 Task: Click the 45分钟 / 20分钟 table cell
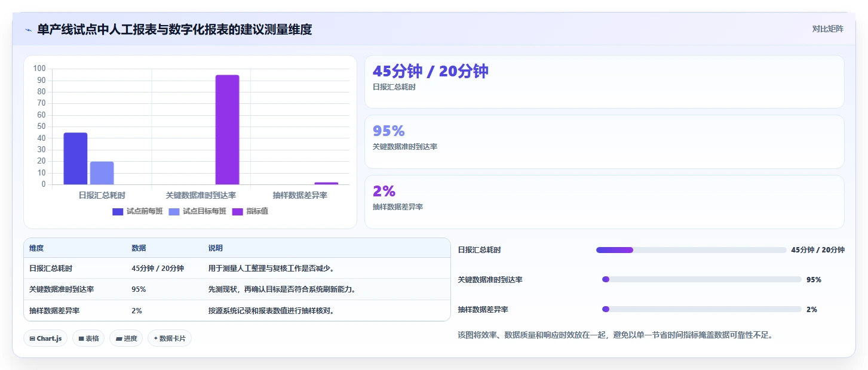coord(158,269)
